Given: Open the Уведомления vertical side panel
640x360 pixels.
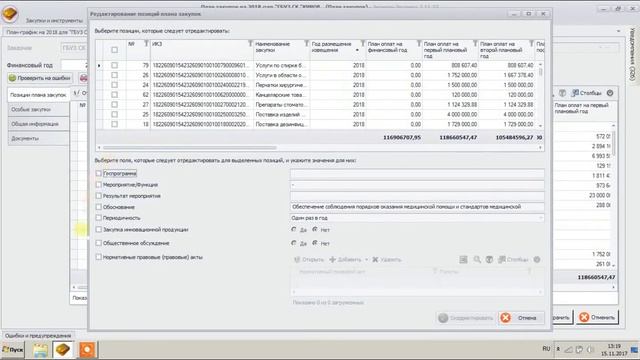Looking at the screenshot, I should [x=633, y=53].
